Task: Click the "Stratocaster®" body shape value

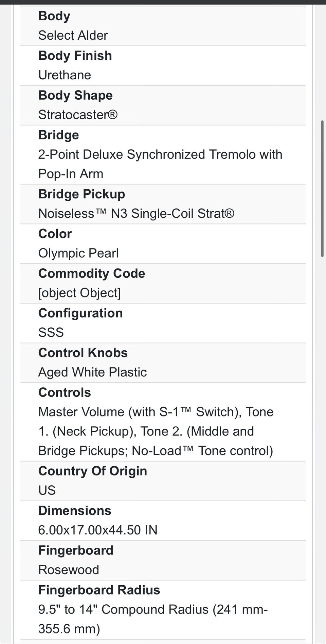Action: tap(78, 115)
